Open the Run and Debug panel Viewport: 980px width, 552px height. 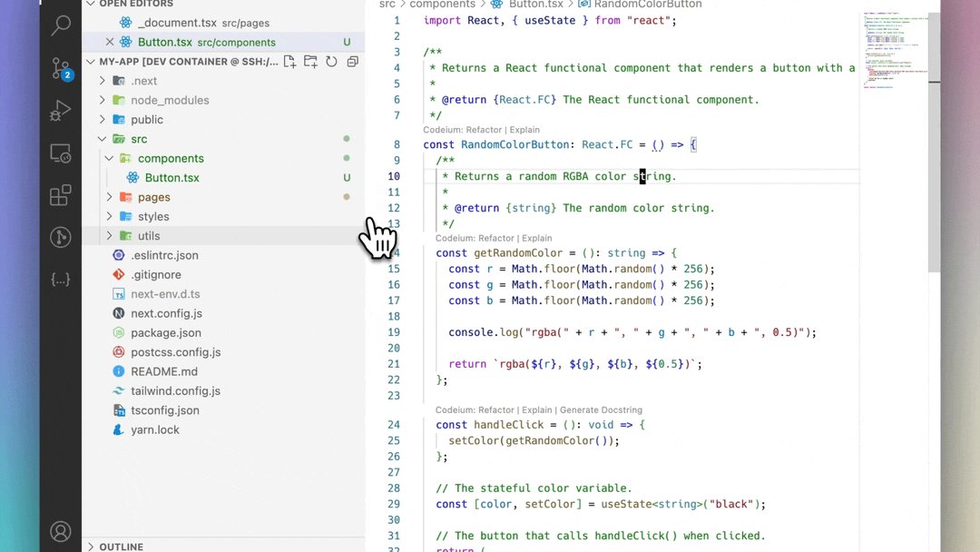(60, 111)
